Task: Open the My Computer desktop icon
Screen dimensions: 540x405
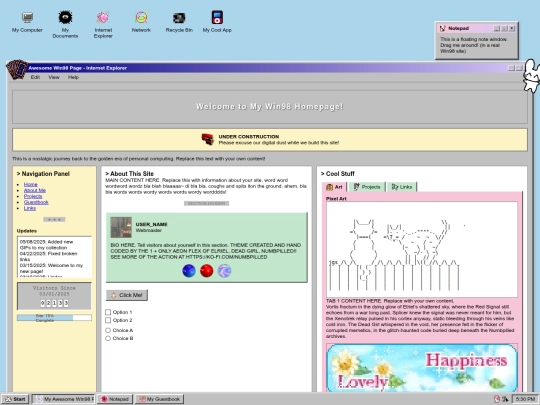Action: 27,22
